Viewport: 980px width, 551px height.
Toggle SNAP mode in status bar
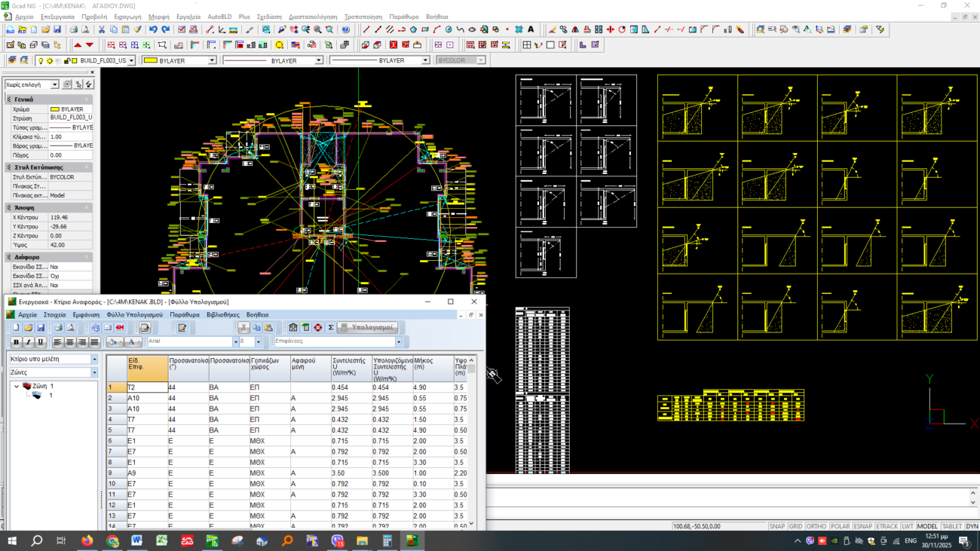[x=776, y=526]
